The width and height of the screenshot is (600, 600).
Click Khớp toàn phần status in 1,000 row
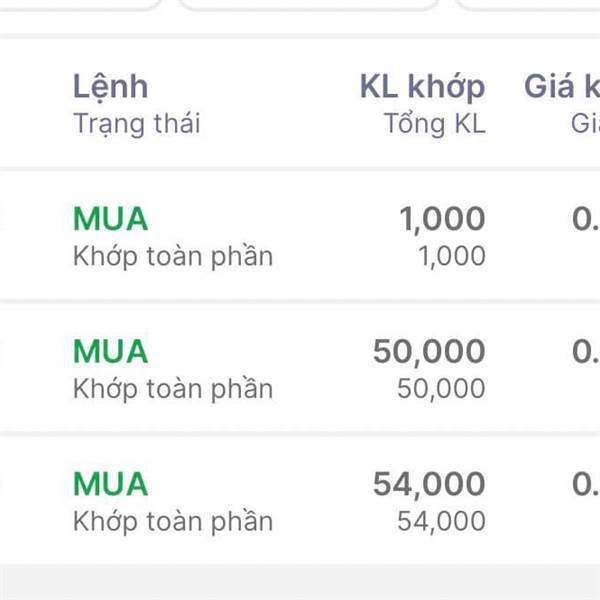pos(173,257)
